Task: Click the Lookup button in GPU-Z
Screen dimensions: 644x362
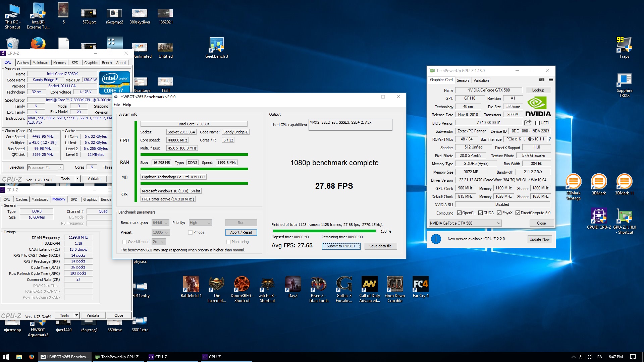Action: (x=538, y=90)
